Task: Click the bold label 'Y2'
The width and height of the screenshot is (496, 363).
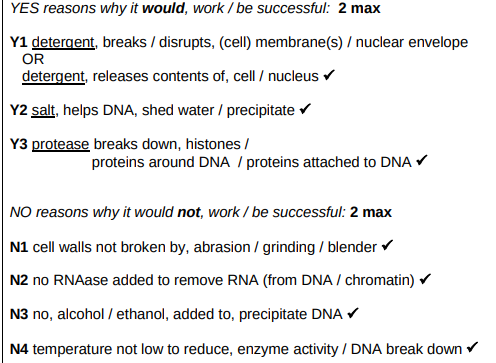Action: click(19, 110)
